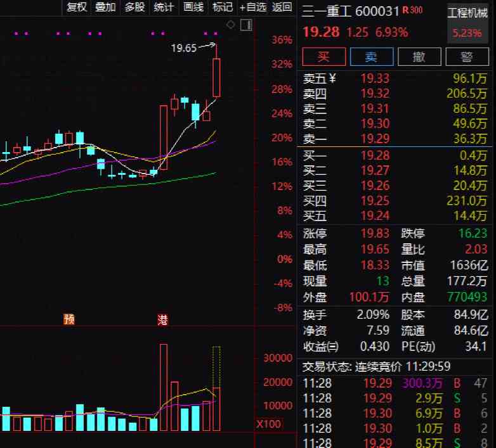This screenshot has width=496, height=448.
Task: Click the 收益 value 0.430
Action: pos(375,346)
